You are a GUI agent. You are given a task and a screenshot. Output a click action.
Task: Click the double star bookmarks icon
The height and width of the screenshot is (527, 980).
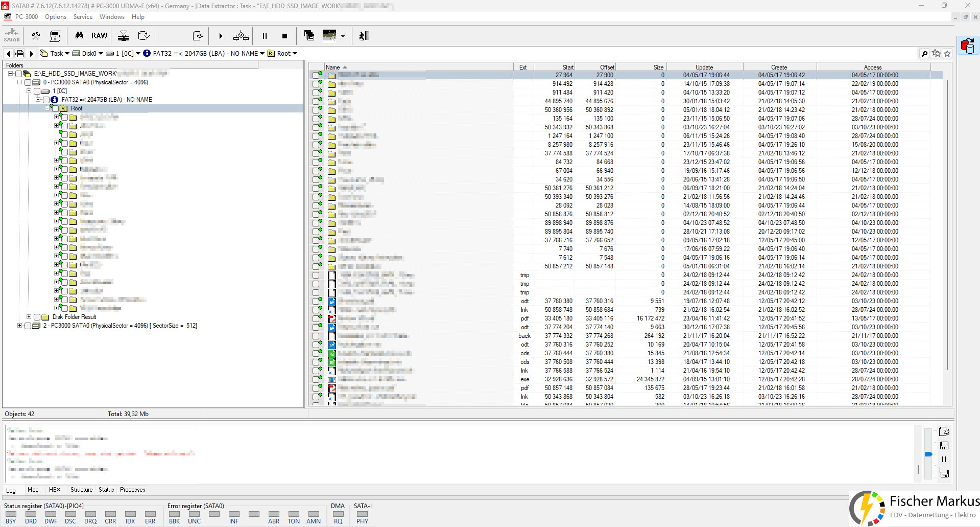click(x=936, y=54)
